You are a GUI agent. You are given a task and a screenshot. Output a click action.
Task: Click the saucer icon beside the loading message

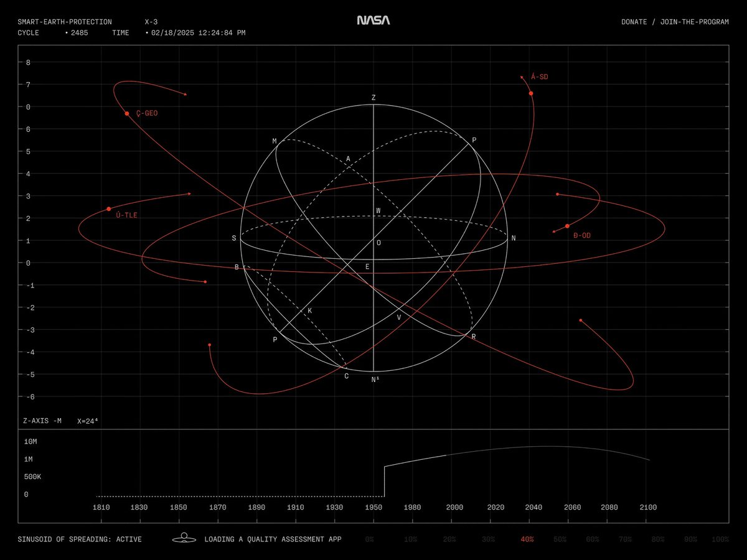coord(184,539)
